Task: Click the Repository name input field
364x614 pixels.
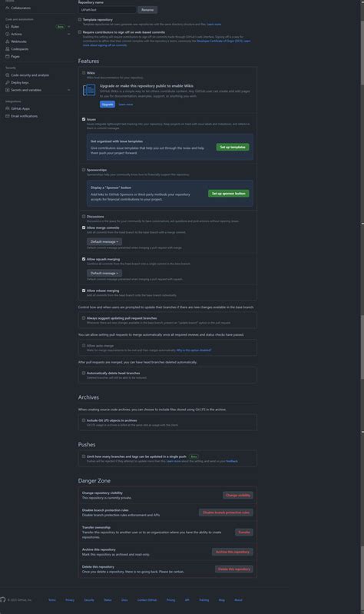Action: [107, 10]
